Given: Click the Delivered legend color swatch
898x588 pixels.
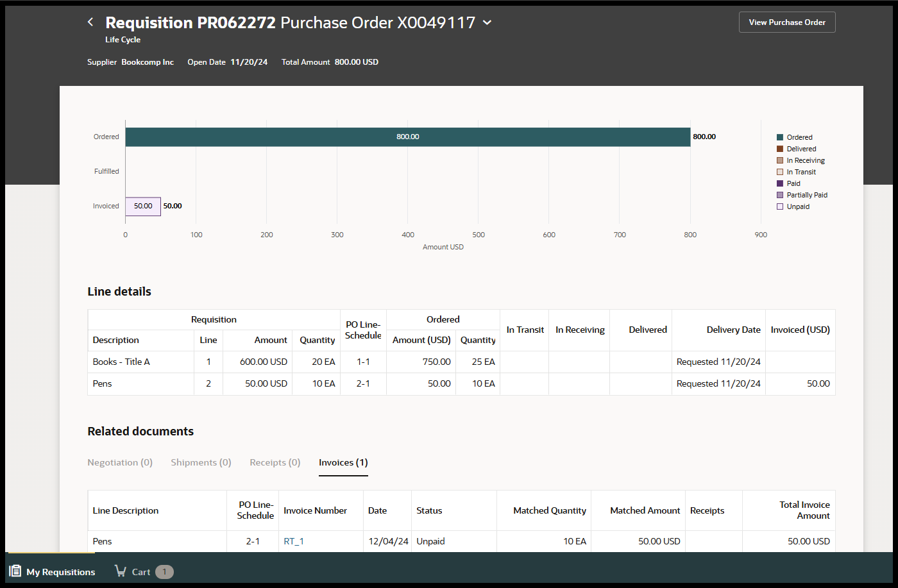Looking at the screenshot, I should point(780,149).
